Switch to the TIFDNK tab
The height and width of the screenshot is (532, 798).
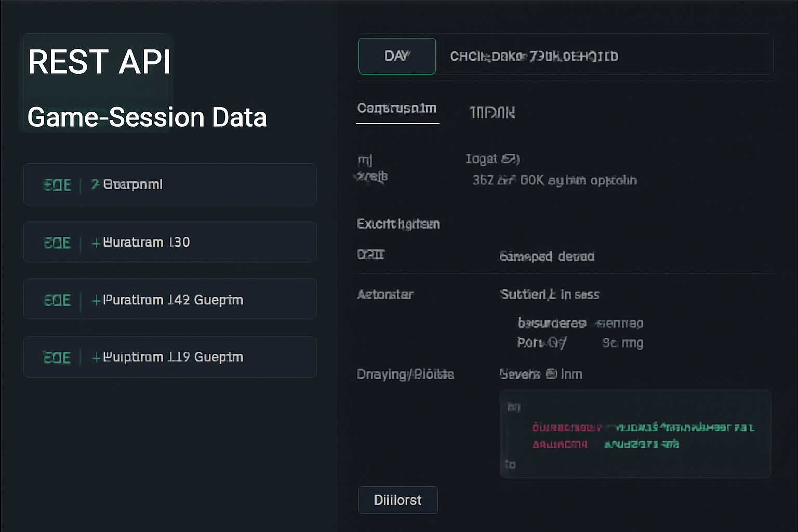pos(492,113)
